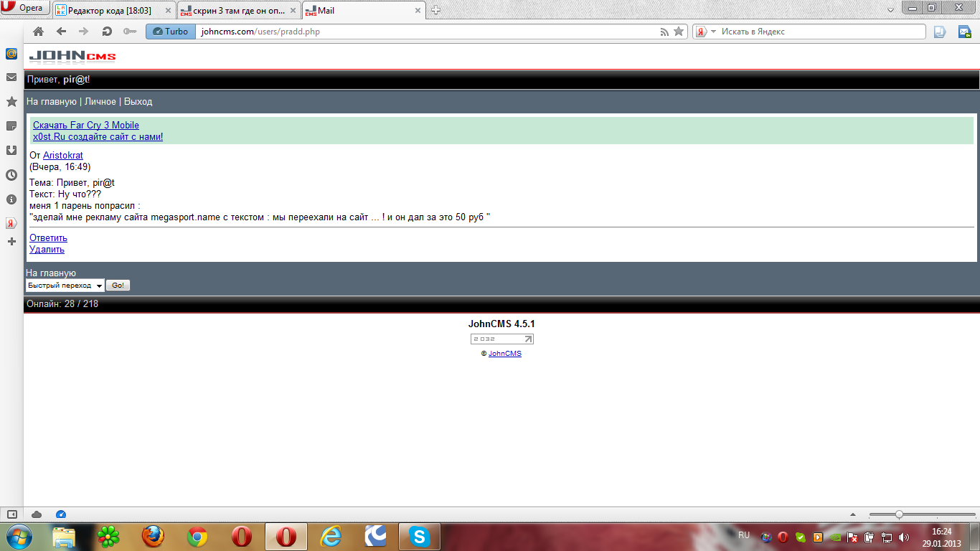Expand the Быстрый переход dropdown
This screenshot has width=980, height=551.
coord(65,286)
